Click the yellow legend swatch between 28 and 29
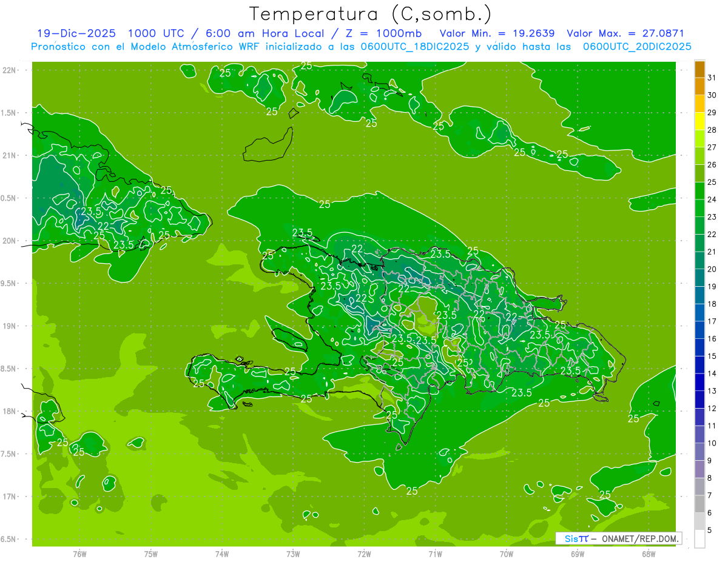This screenshot has height=562, width=728. coord(699,121)
